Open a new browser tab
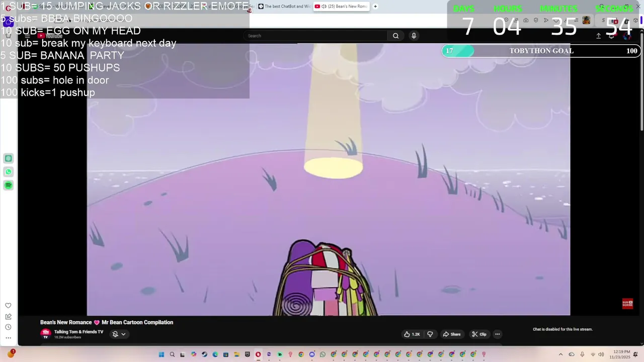 (x=375, y=7)
